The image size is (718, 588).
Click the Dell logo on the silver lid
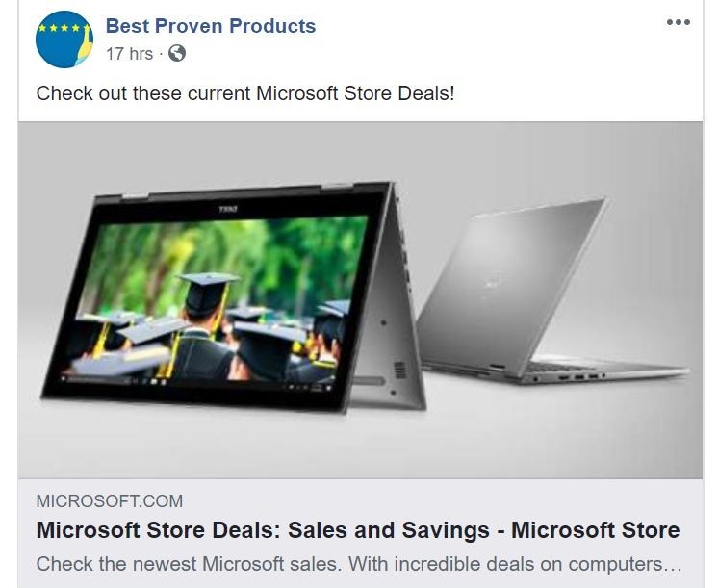pos(491,281)
